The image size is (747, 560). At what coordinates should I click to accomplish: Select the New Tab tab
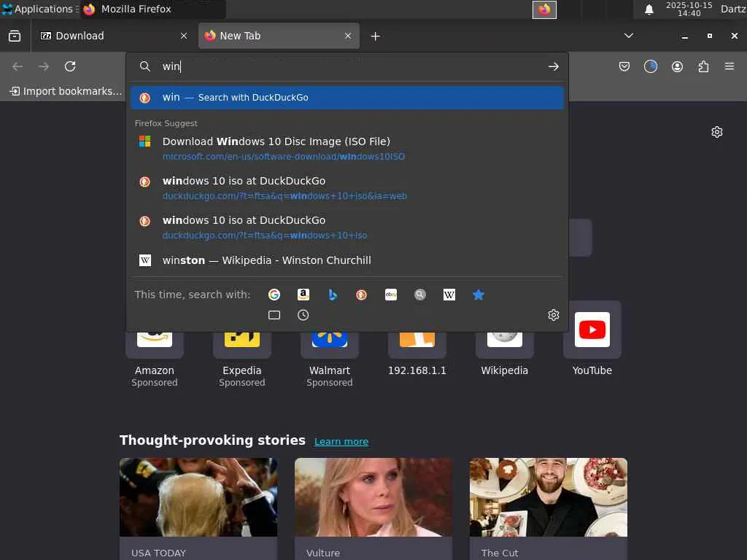coord(279,36)
